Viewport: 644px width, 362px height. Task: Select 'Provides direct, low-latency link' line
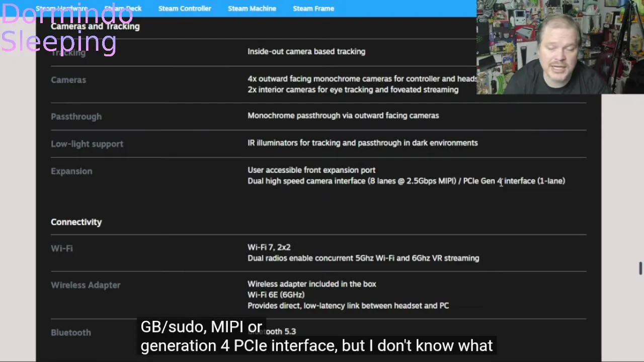point(348,305)
